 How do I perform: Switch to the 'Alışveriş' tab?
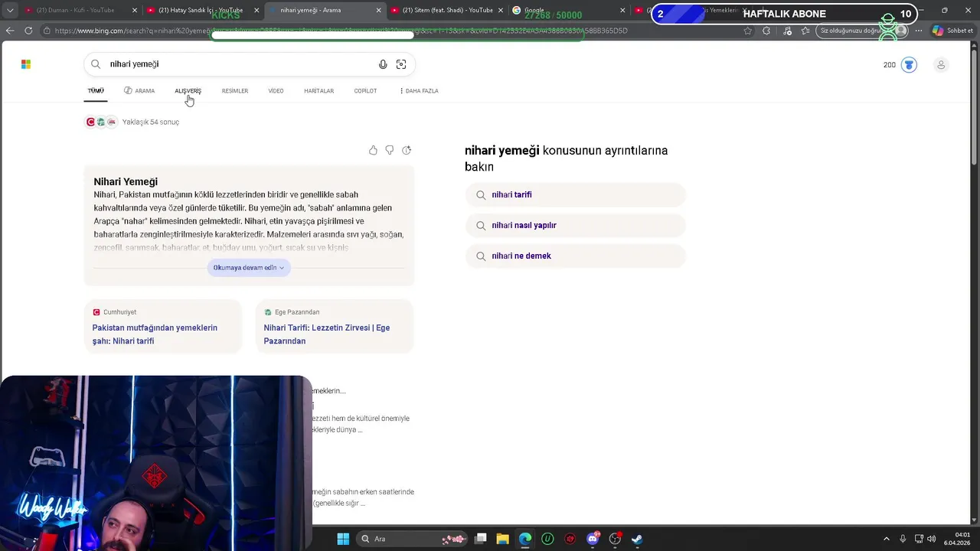point(188,91)
